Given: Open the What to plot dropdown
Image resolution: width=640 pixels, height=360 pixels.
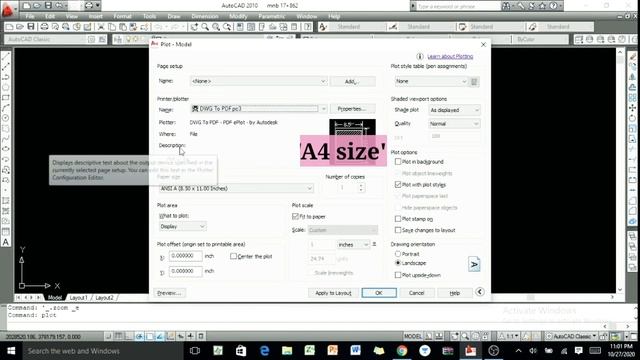Looking at the screenshot, I should coord(182,227).
